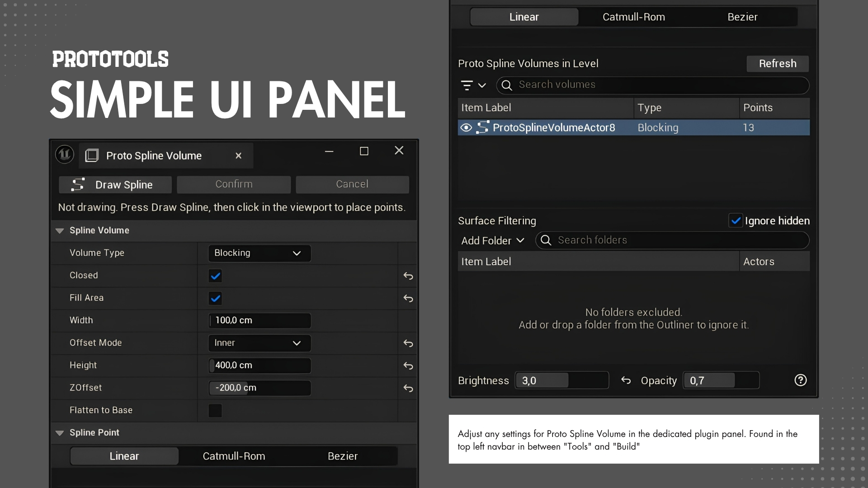
Task: Click the Confirm button
Action: click(x=234, y=184)
